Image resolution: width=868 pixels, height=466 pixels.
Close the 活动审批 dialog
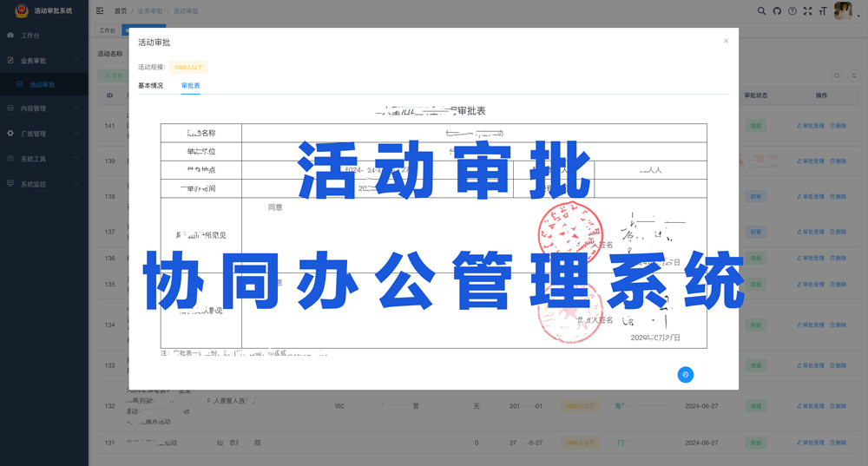[x=726, y=41]
